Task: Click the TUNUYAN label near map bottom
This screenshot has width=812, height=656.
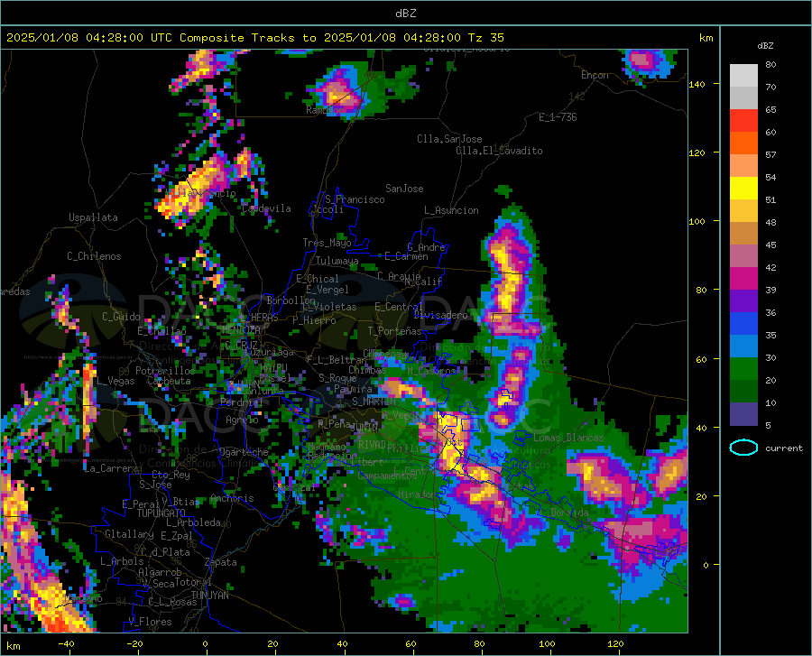Action: pyautogui.click(x=209, y=595)
